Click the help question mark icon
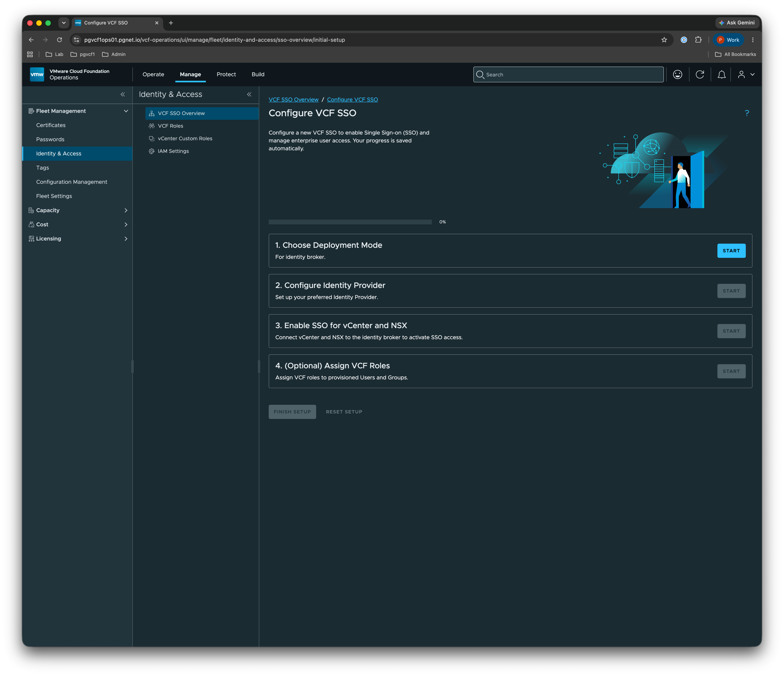This screenshot has height=676, width=784. pos(747,113)
